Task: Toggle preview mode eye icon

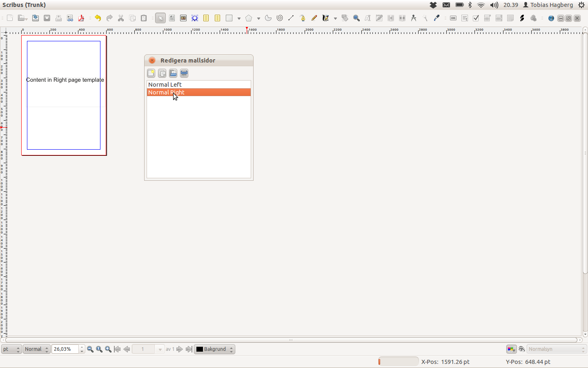Action: click(x=521, y=349)
